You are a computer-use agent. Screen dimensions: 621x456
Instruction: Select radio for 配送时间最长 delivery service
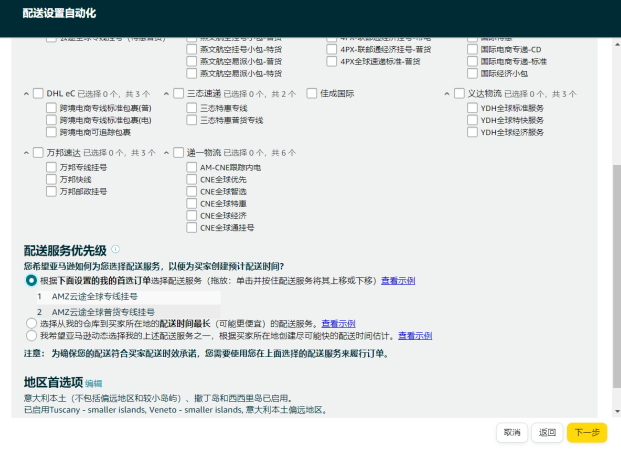31,323
